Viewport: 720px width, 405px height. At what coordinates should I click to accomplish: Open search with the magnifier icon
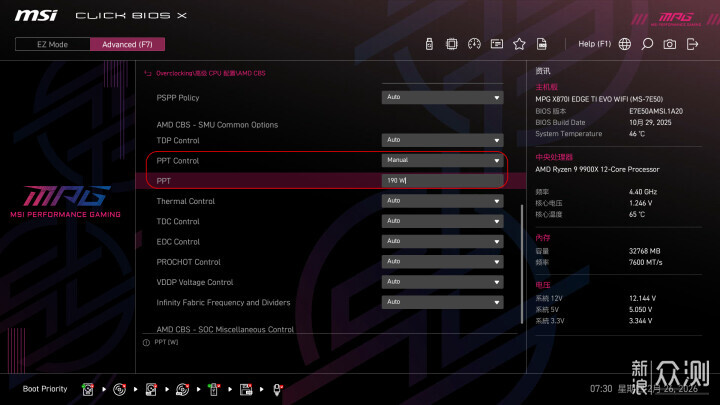coord(647,44)
